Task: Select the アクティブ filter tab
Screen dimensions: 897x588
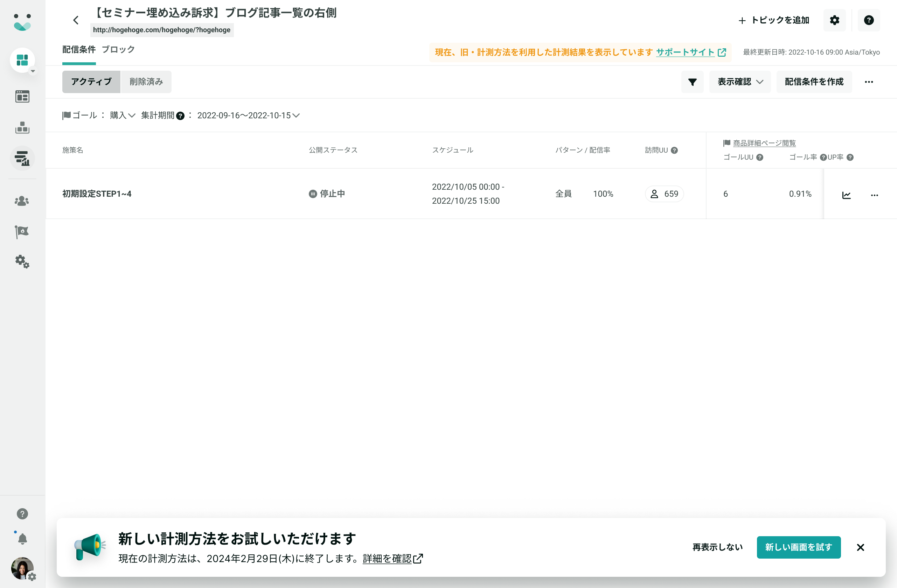Action: click(x=91, y=82)
